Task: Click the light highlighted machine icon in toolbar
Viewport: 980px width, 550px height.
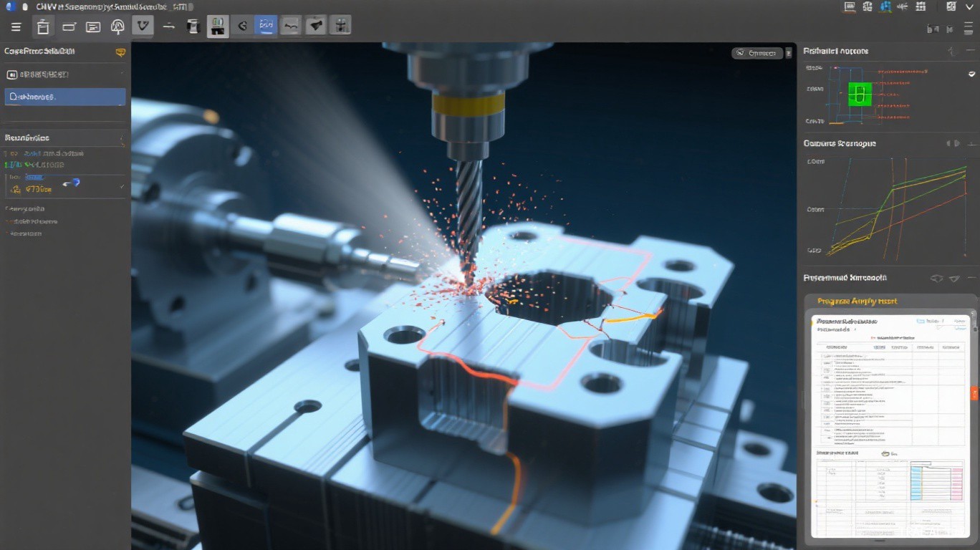Action: point(218,26)
